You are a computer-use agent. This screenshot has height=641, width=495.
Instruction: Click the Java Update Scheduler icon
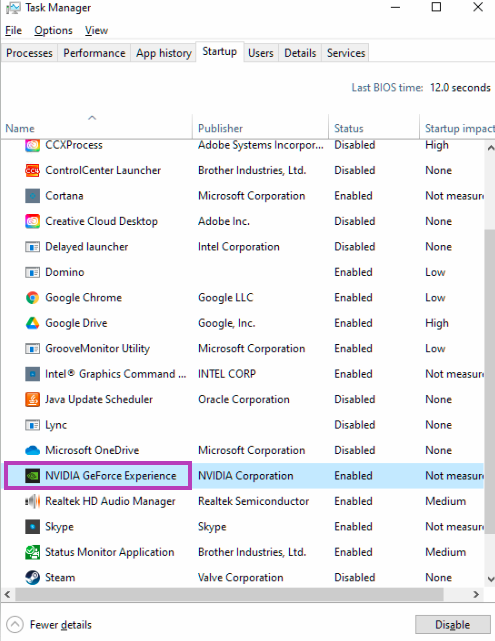[32, 399]
